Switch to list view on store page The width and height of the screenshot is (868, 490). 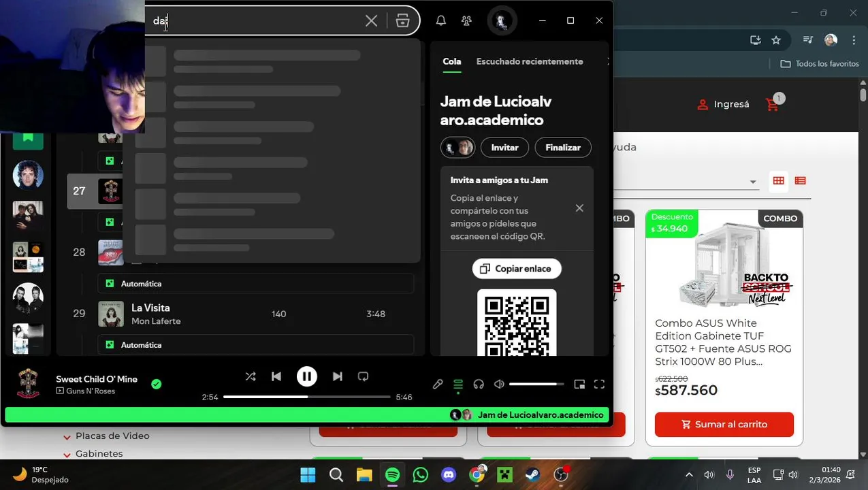coord(800,180)
